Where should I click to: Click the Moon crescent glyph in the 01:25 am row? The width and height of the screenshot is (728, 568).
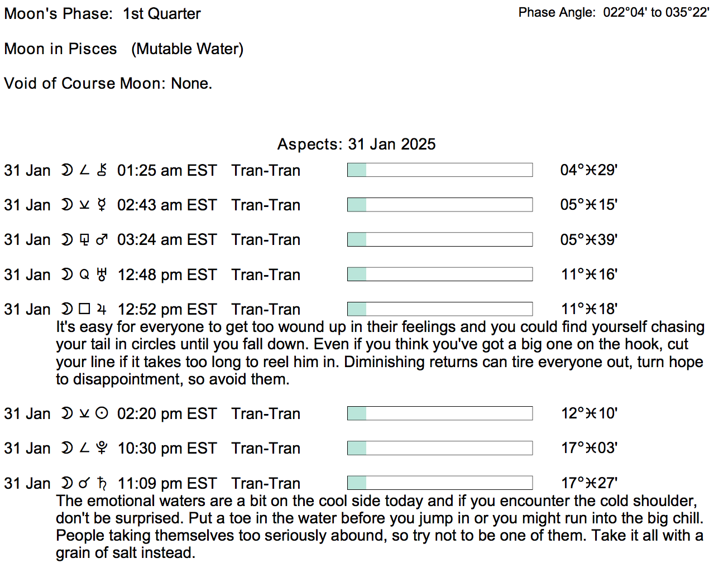(x=67, y=170)
